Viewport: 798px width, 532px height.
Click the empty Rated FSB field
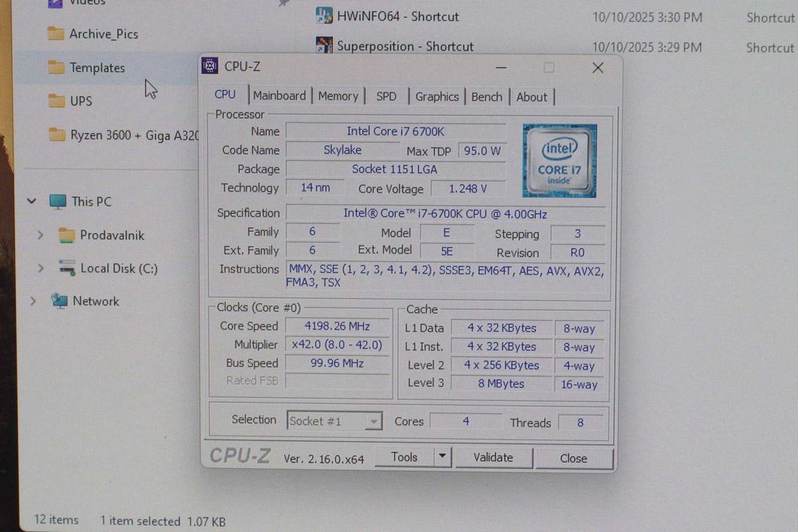[337, 380]
